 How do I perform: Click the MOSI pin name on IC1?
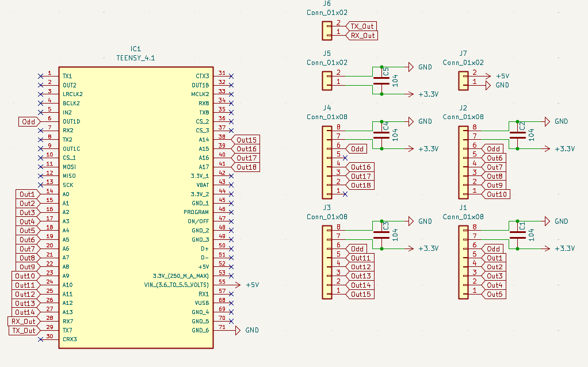coord(69,167)
